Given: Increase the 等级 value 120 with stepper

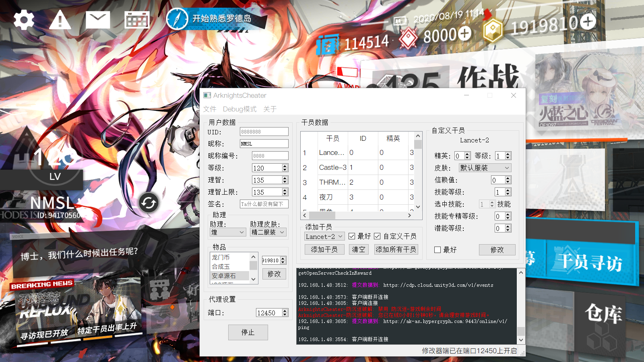Looking at the screenshot, I should [x=285, y=166].
